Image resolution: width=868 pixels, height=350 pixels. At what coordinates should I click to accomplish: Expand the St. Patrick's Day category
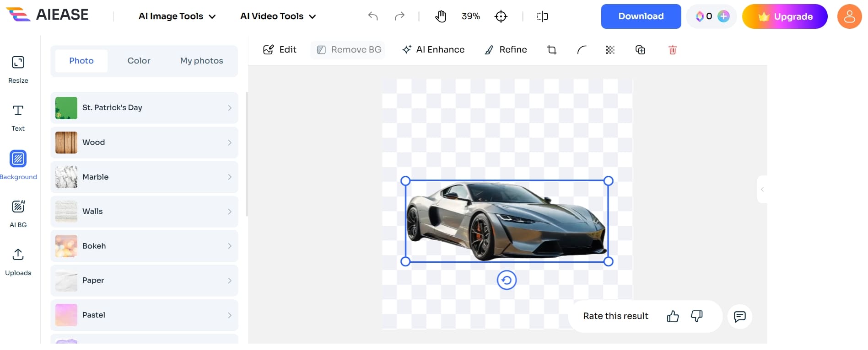[x=144, y=108]
